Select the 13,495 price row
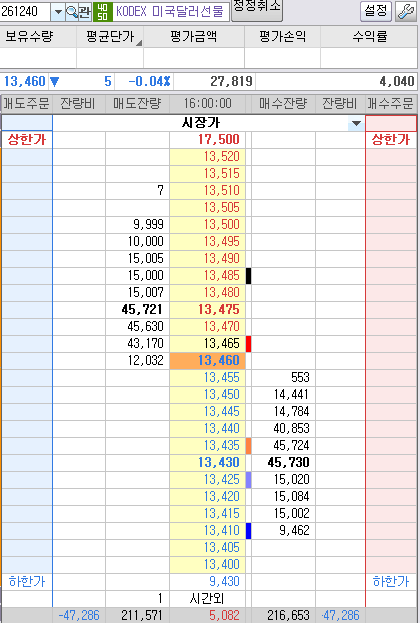The width and height of the screenshot is (420, 623). 207,242
